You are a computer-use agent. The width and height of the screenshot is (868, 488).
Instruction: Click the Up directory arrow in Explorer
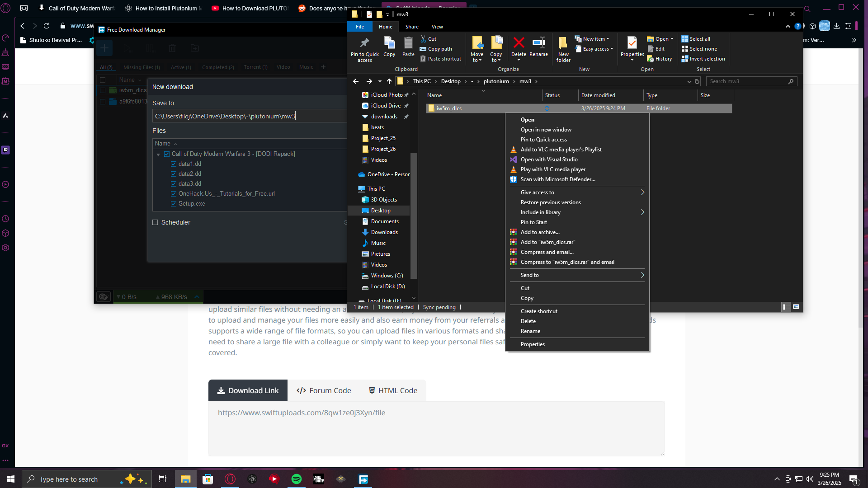(389, 81)
